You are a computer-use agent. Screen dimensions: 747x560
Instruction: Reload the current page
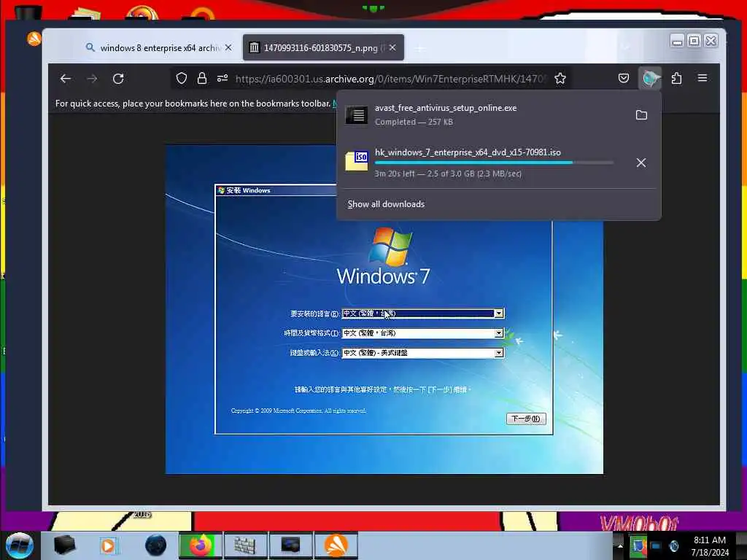(x=118, y=79)
